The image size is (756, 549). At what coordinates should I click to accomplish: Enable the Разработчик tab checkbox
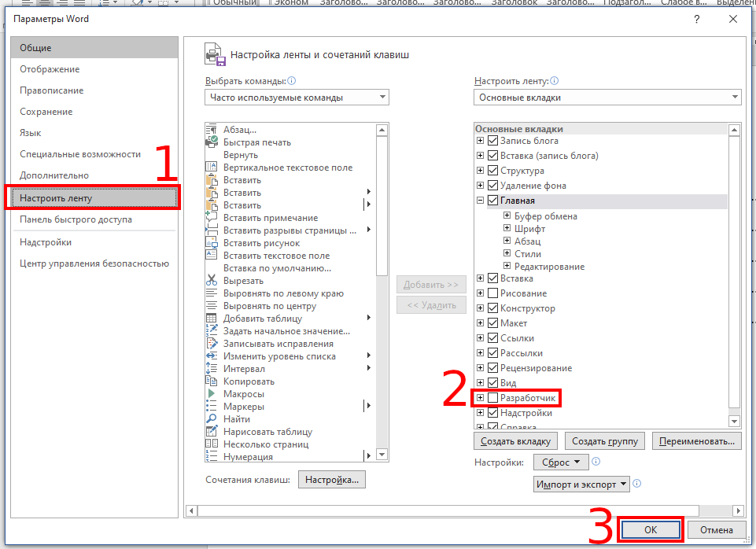point(492,398)
